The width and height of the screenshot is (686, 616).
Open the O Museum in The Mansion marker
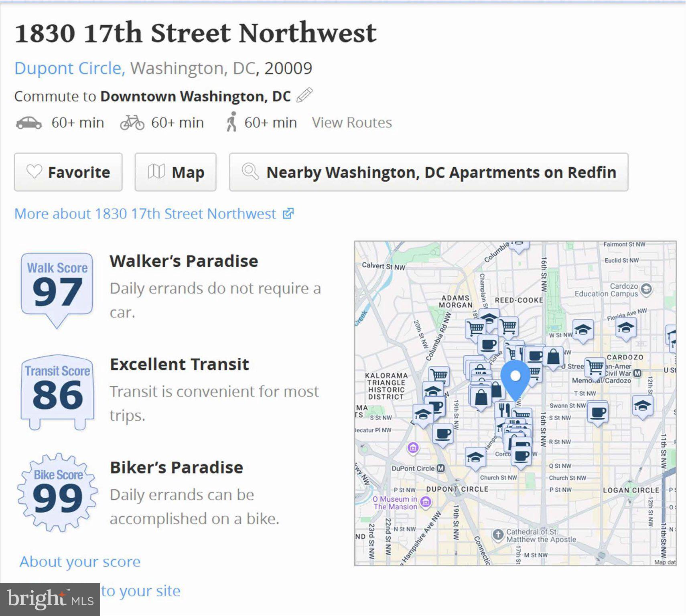pos(426,502)
